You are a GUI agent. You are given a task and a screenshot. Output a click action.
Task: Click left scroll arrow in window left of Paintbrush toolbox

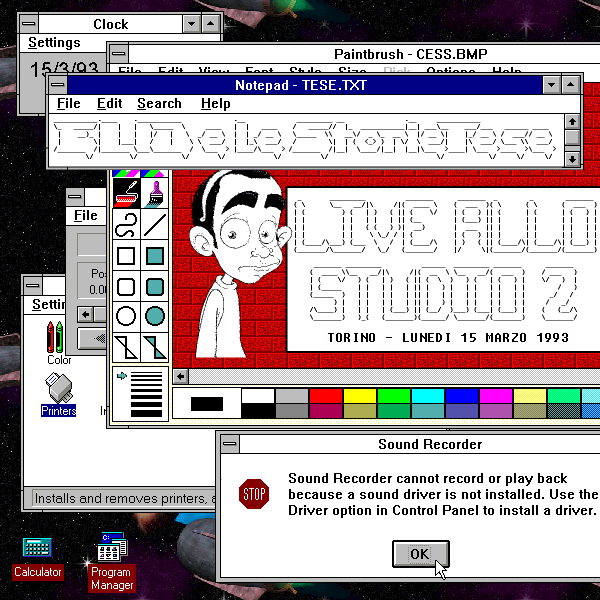(86, 315)
